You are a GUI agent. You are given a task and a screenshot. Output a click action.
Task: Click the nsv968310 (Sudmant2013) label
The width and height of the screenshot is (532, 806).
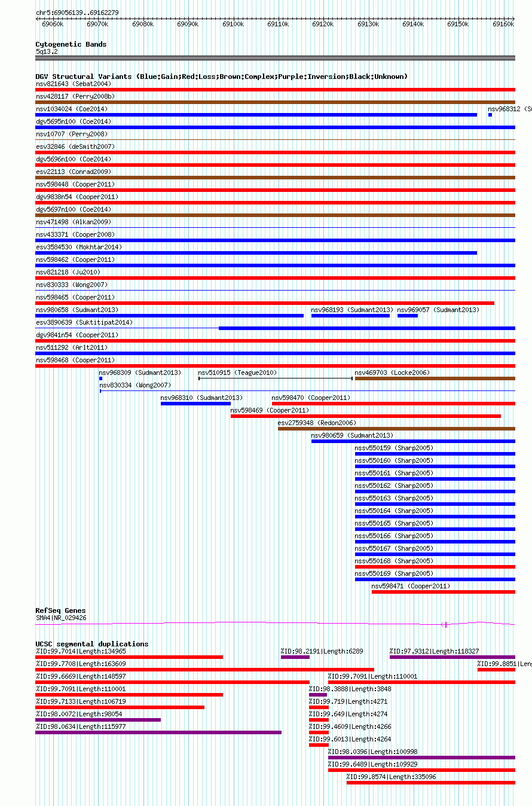[202, 398]
